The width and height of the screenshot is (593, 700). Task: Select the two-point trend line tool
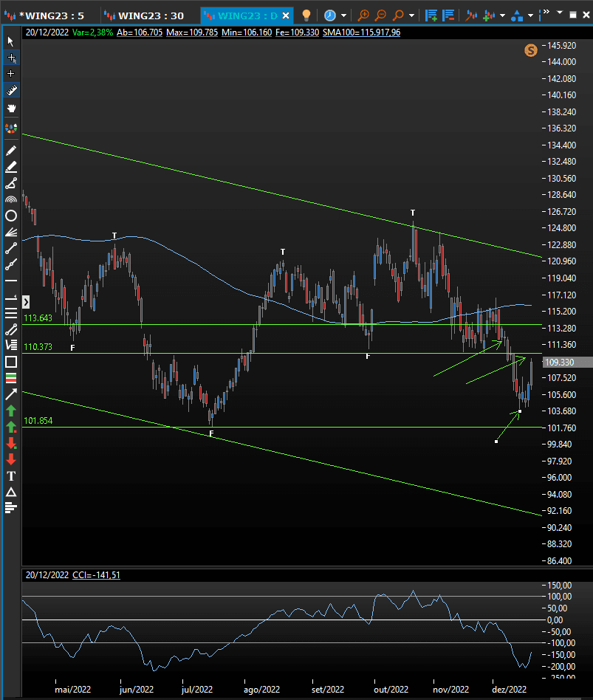click(x=11, y=248)
